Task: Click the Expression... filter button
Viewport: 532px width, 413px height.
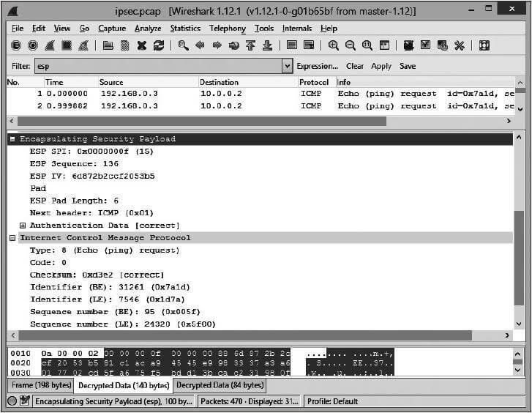Action: (318, 66)
